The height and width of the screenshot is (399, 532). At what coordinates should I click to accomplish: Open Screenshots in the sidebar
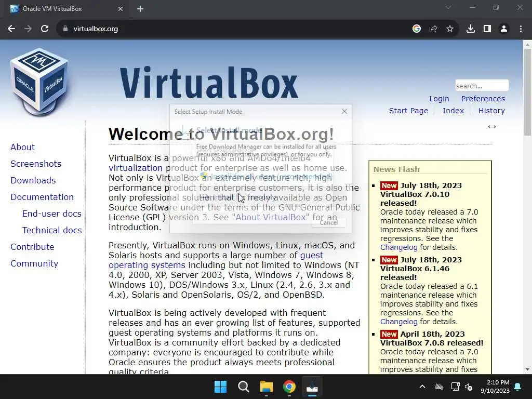pos(36,164)
